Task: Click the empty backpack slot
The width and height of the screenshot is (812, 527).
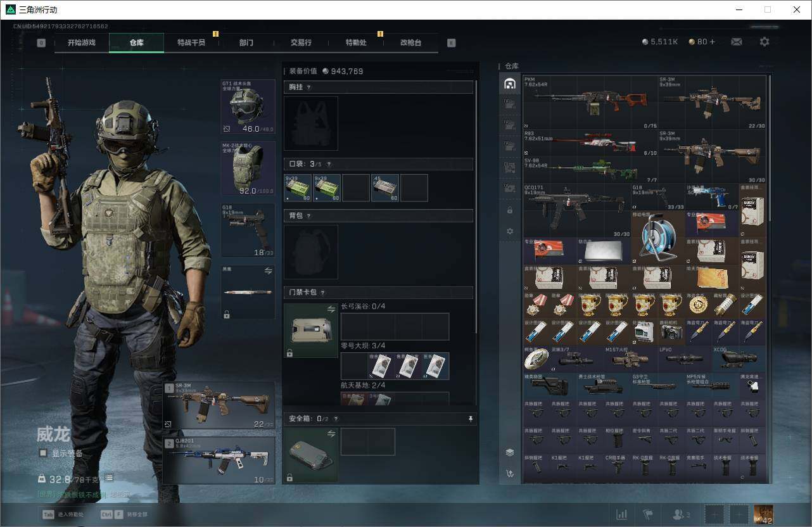Action: coord(311,252)
